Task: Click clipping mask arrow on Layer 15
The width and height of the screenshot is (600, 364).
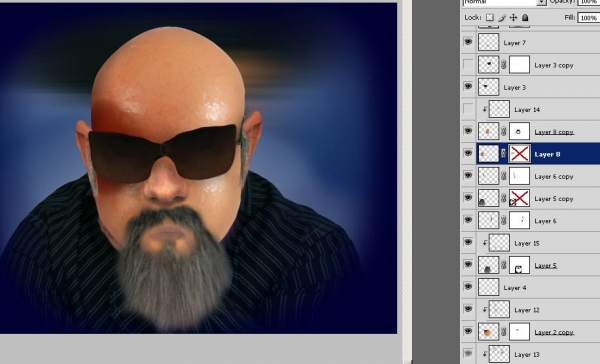Action: 485,243
